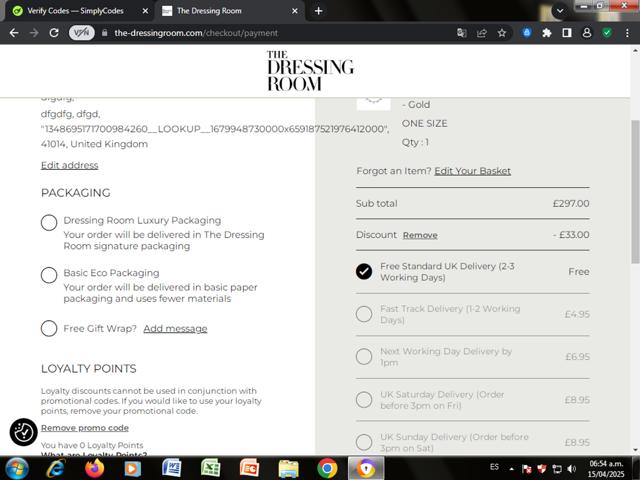Viewport: 640px width, 480px height.
Task: Click The Dressing Room logo
Action: 310,71
